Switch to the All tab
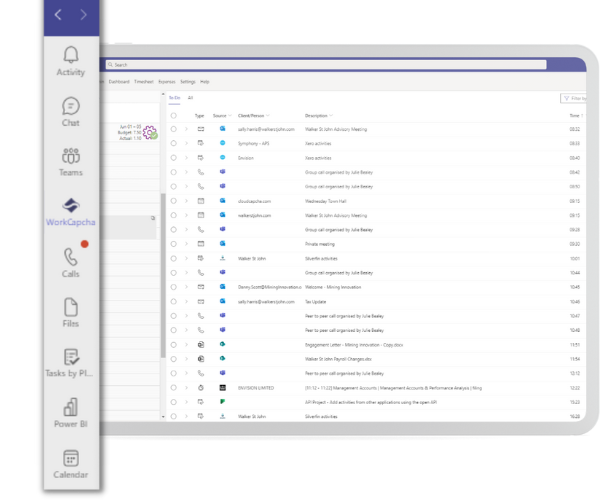The height and width of the screenshot is (500, 600). (x=190, y=98)
